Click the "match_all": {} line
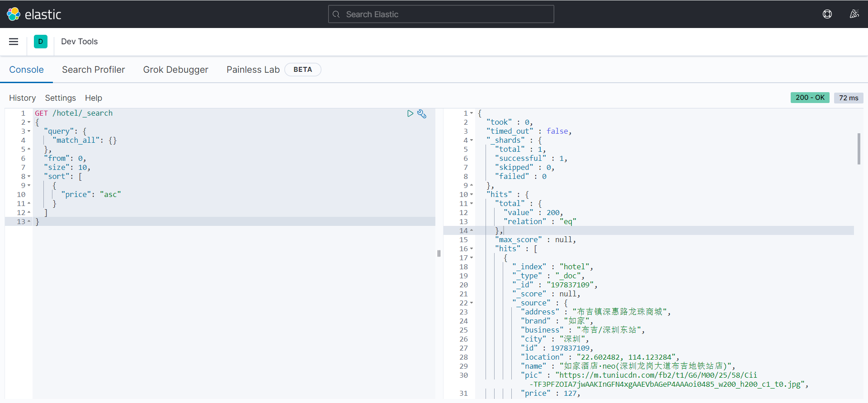The width and height of the screenshot is (868, 403). coord(85,140)
